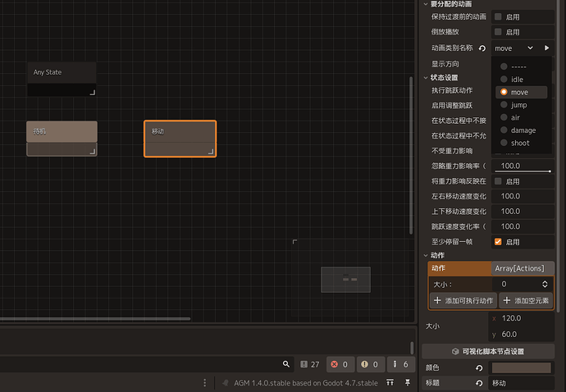This screenshot has width=566, height=392.
Task: Click the graph horizontal scrollbar
Action: pyautogui.click(x=95, y=319)
